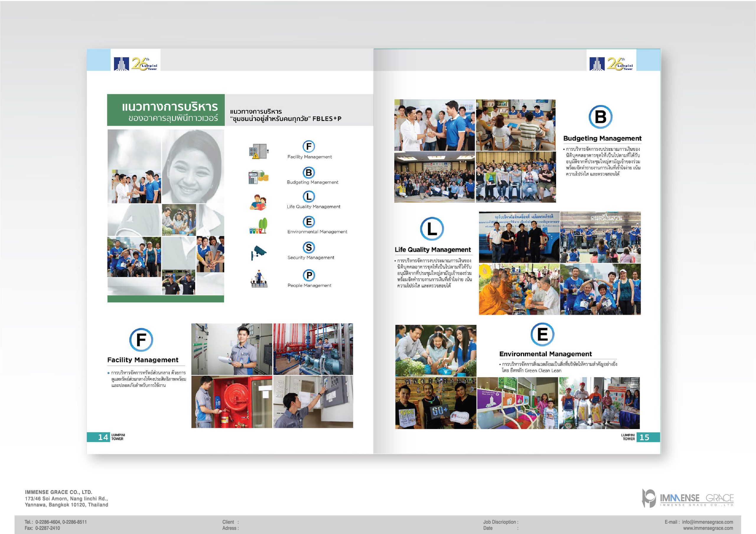Click the page number 15 box
Screen dimensions: 756x534
[x=647, y=437]
